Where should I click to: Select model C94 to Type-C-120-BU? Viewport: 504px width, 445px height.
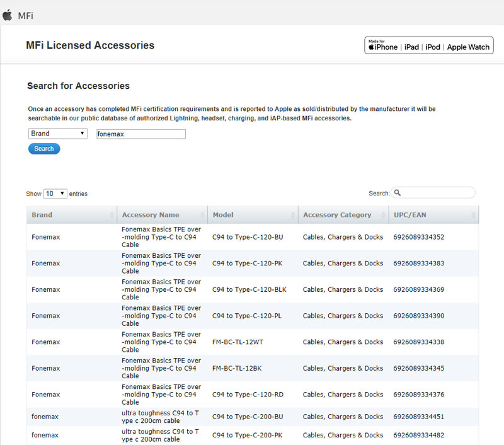point(248,237)
